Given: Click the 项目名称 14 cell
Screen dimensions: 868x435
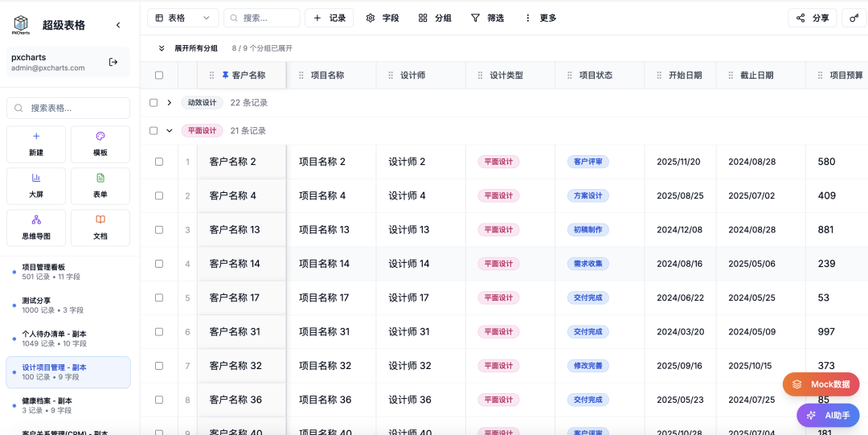Looking at the screenshot, I should 331,264.
